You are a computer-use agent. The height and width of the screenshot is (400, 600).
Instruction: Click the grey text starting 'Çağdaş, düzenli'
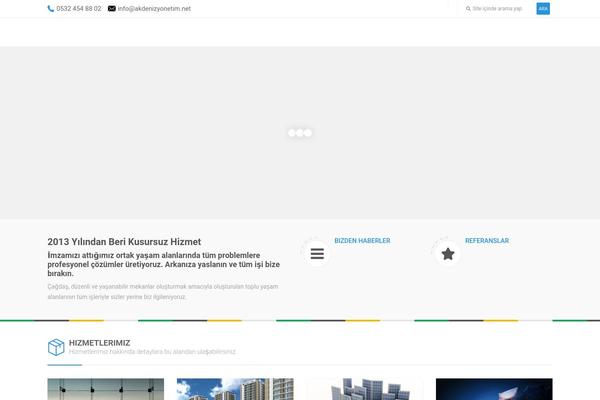(x=163, y=292)
